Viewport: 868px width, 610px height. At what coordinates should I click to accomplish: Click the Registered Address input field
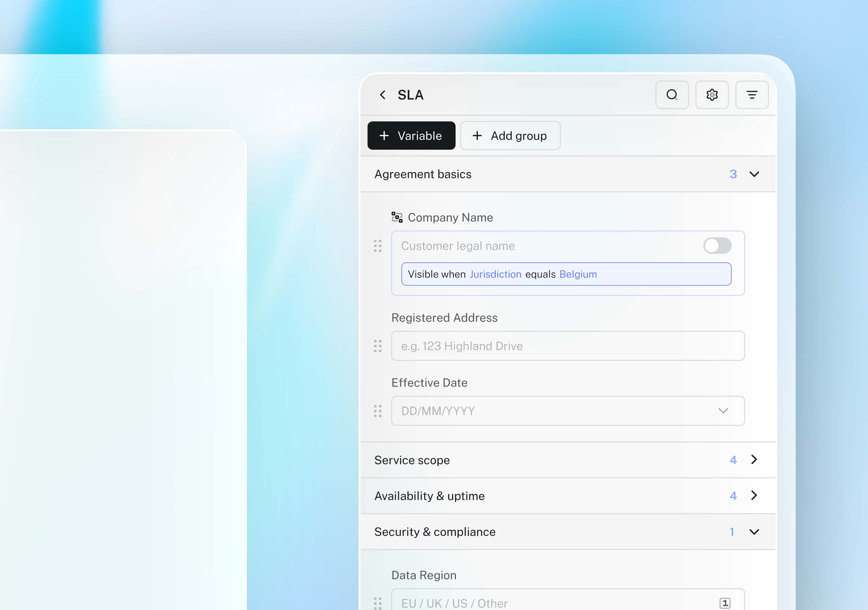point(567,346)
